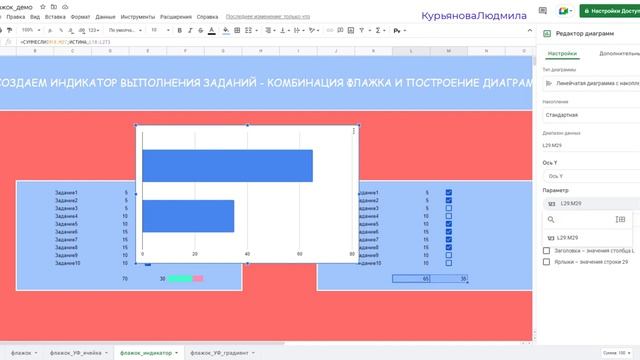Click the percent format icon
The width and height of the screenshot is (640, 360).
click(x=60, y=30)
